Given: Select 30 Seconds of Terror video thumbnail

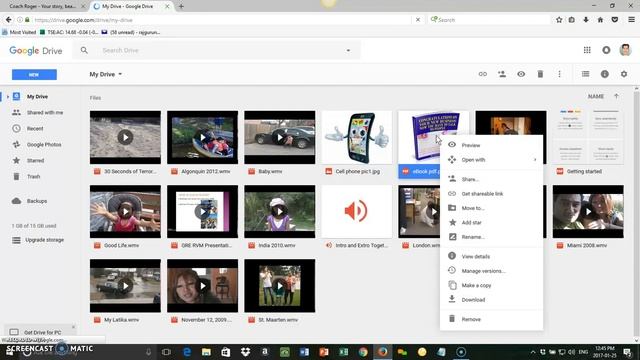Looking at the screenshot, I should (x=125, y=138).
